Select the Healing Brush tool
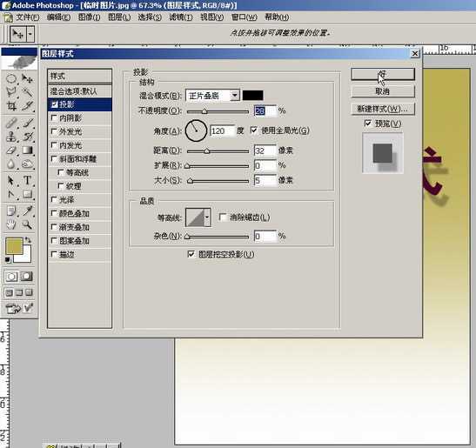The height and width of the screenshot is (448, 476). pos(11,123)
